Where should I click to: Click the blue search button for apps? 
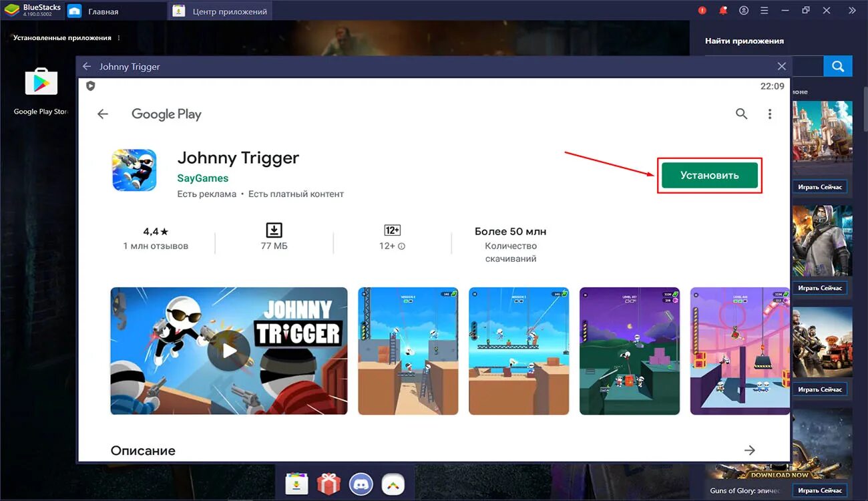[838, 66]
